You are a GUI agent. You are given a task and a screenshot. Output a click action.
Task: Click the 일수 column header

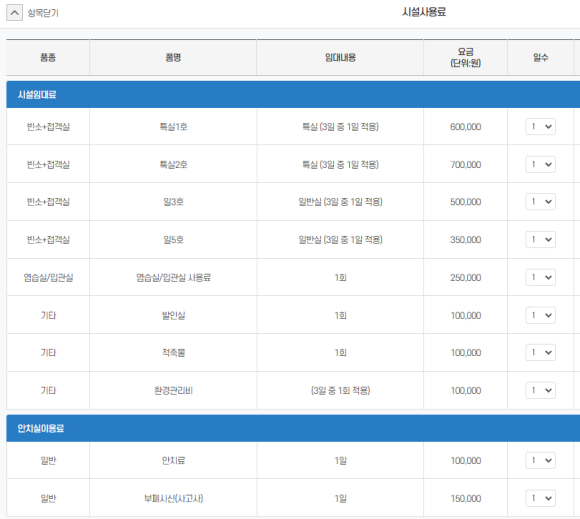click(540, 57)
